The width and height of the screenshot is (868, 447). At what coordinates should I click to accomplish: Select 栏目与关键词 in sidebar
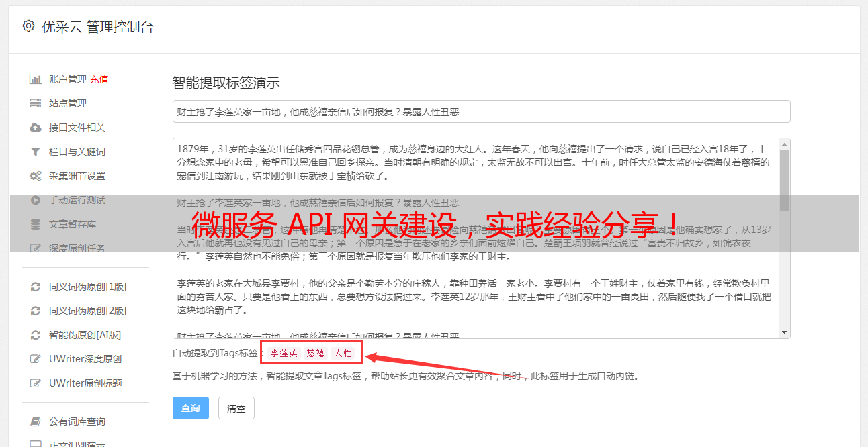point(77,152)
